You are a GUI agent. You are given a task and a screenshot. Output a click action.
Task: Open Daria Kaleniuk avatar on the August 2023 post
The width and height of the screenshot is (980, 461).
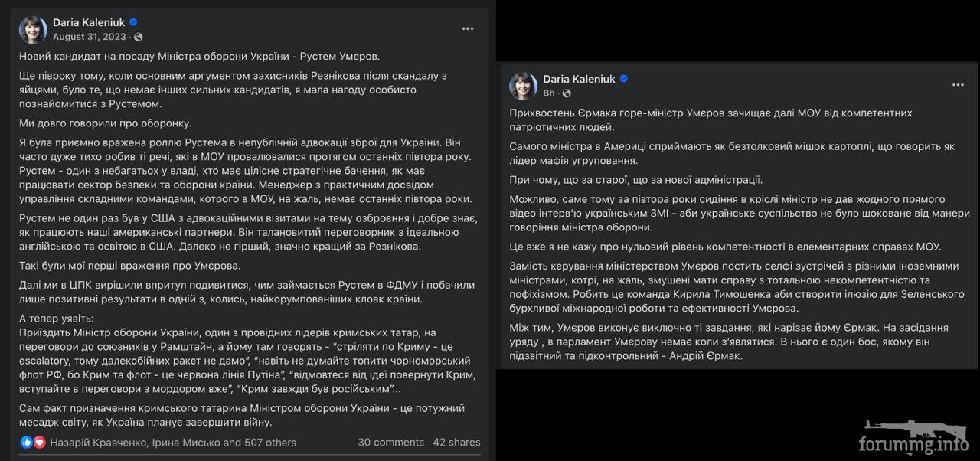(34, 28)
